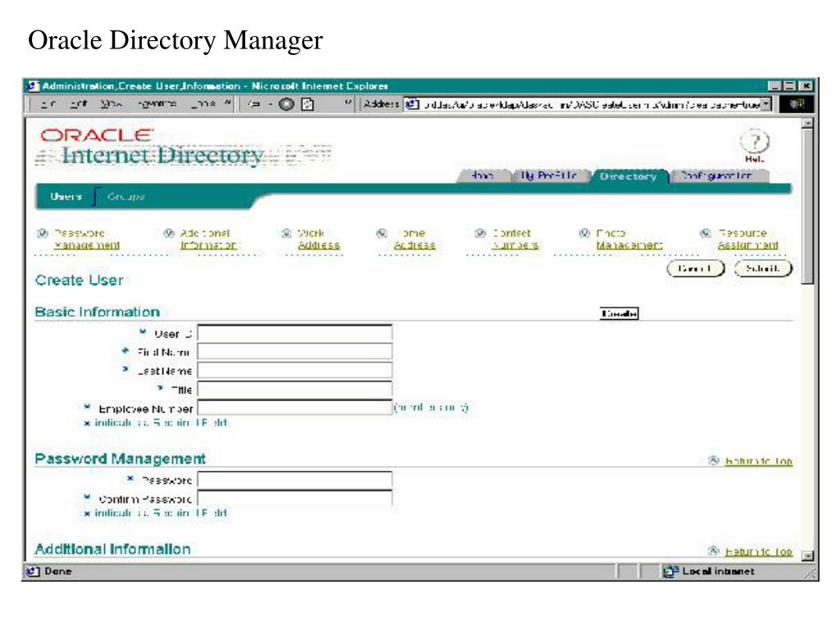Viewport: 840px width, 630px height.
Task: Open the Edit menu
Action: [79, 104]
